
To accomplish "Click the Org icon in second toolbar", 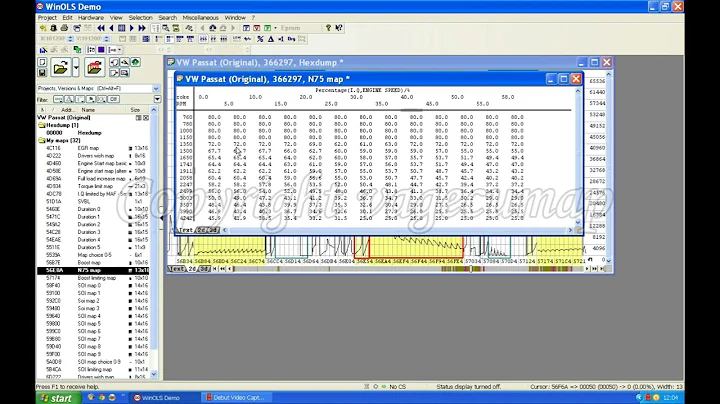I will tap(291, 39).
